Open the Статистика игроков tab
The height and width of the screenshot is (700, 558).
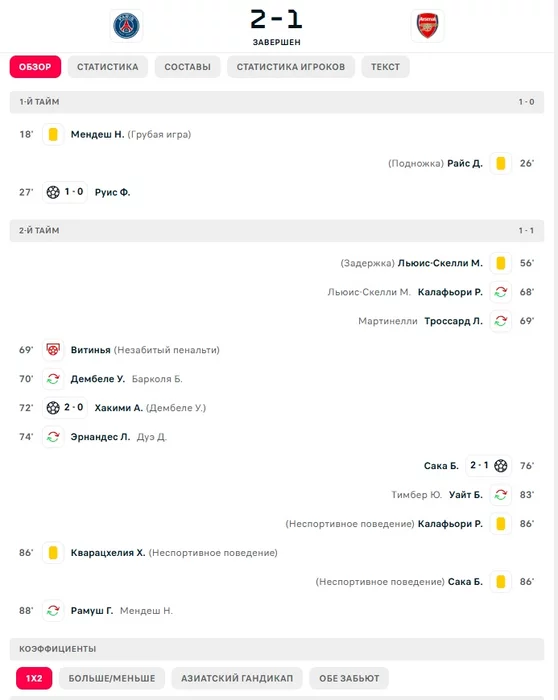(291, 67)
